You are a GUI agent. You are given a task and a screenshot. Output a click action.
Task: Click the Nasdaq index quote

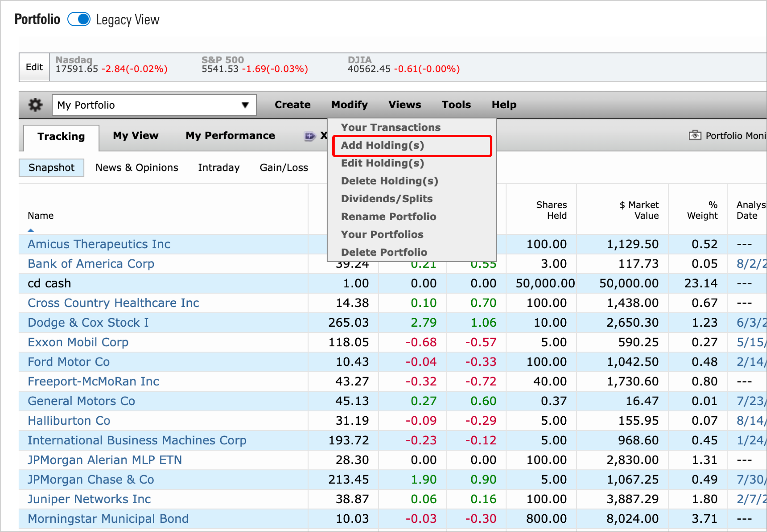click(x=111, y=65)
